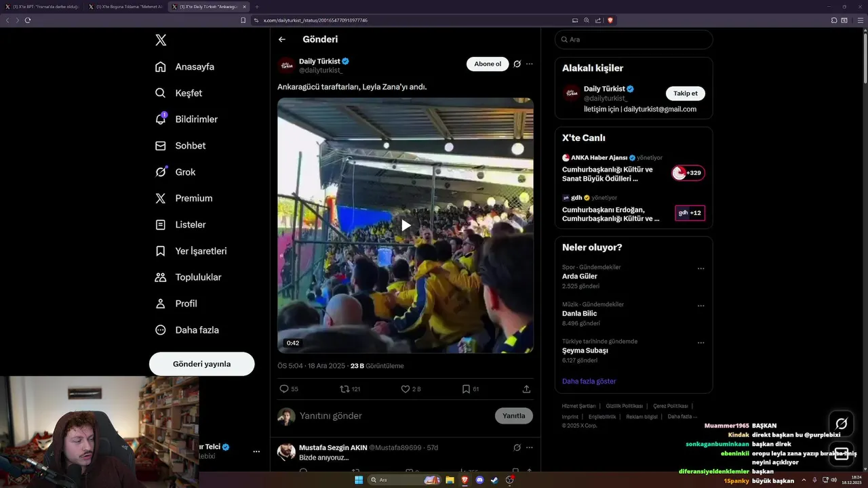Open Profil page

176,304
